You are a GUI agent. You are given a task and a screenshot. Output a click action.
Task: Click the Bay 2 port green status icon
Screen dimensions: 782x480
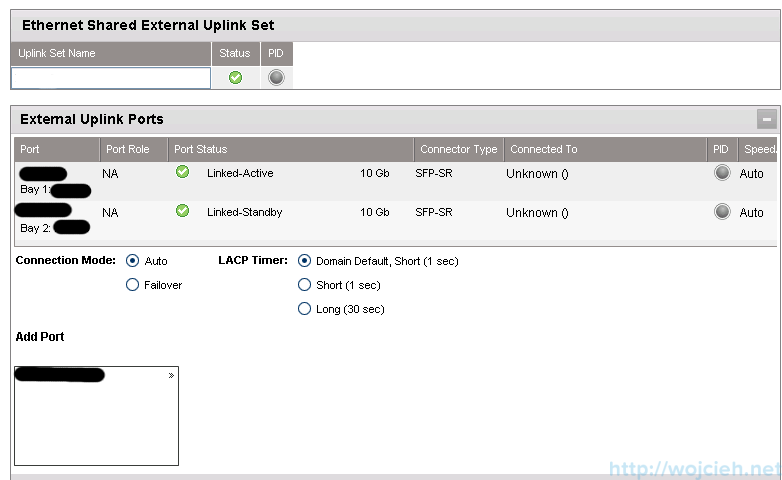(182, 211)
